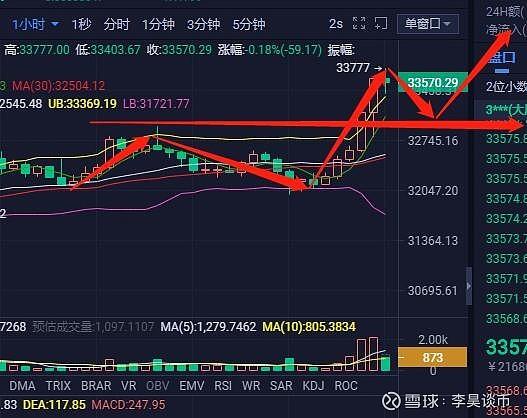Click the MA(10):805.3834 volume label
The image size is (527, 418).
pyautogui.click(x=309, y=327)
